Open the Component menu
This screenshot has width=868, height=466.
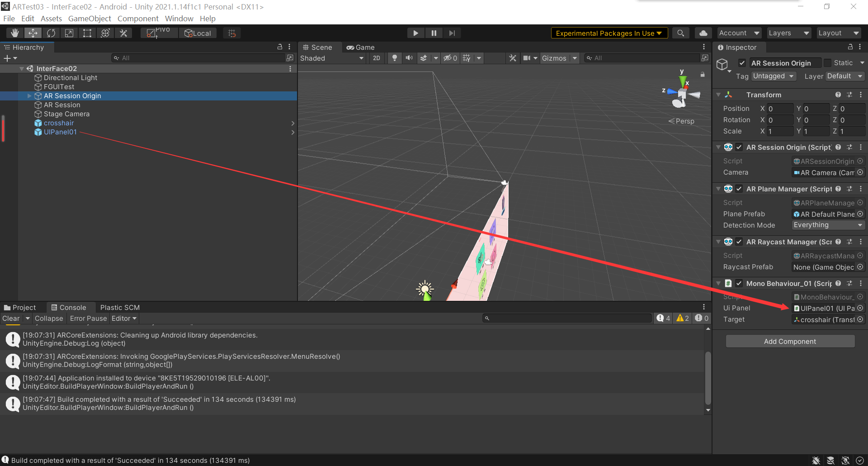(x=138, y=19)
